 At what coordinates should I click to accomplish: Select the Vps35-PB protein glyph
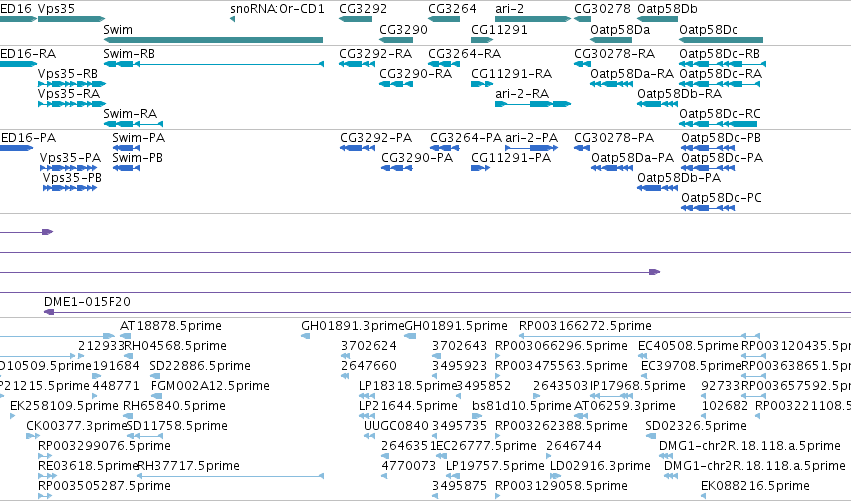pyautogui.click(x=70, y=188)
